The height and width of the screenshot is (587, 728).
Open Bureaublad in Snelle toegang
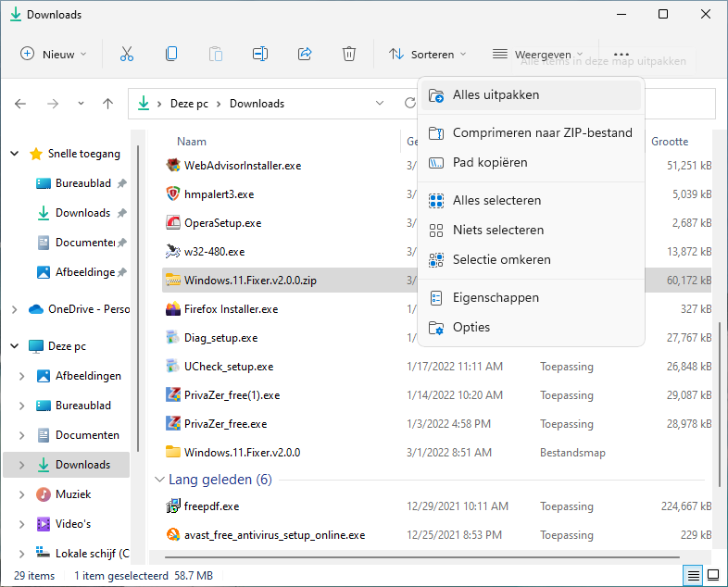coord(82,183)
